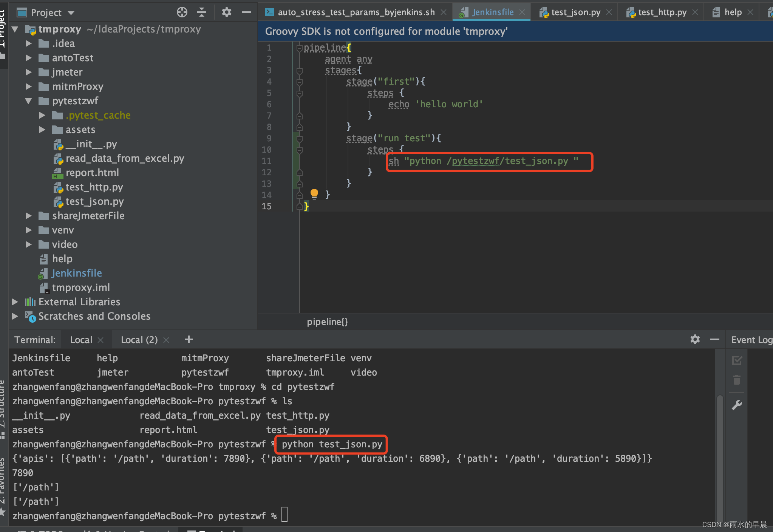Click the terminal input prompt cursor
The image size is (773, 532).
tap(284, 515)
